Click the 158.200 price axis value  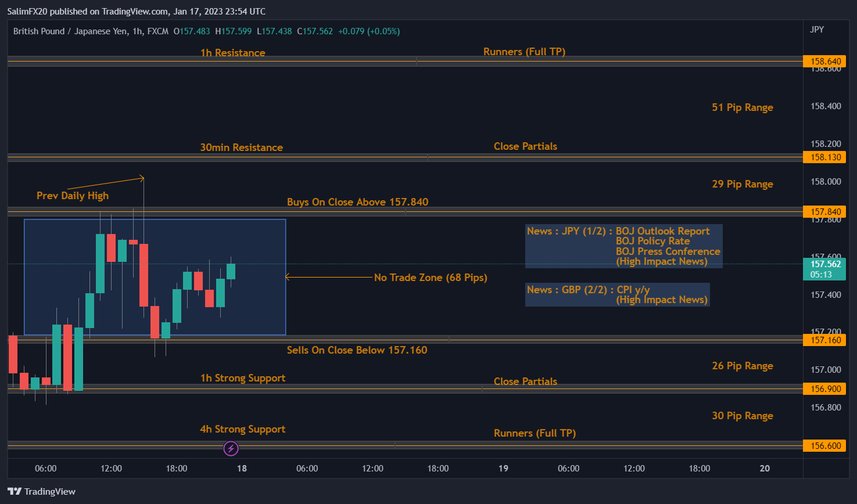click(826, 144)
